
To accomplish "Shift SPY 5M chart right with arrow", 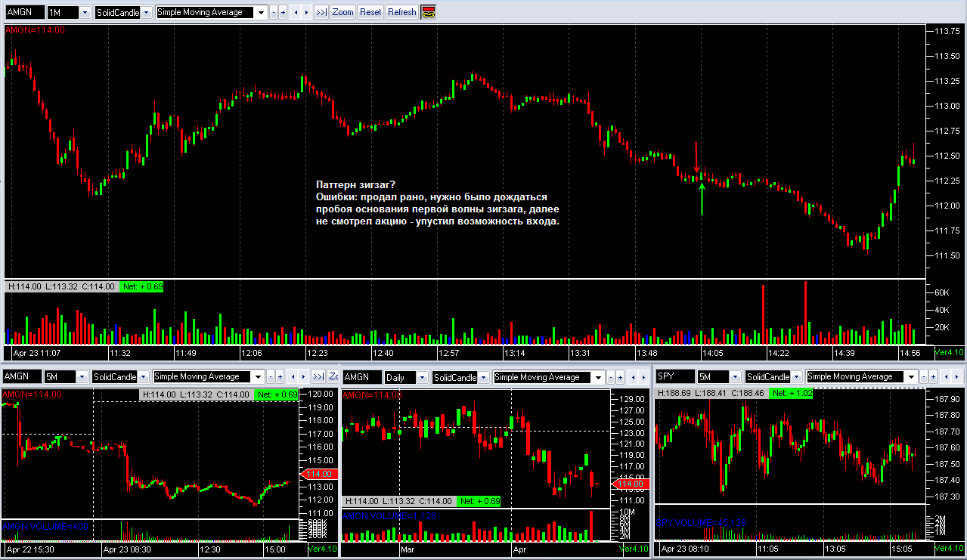I will tap(956, 376).
